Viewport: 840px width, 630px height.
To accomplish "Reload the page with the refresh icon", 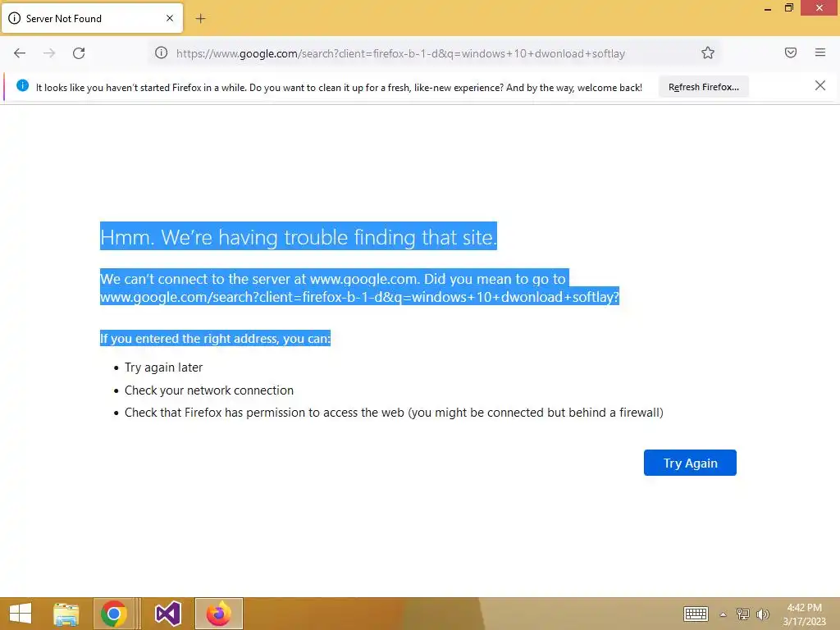I will click(79, 53).
